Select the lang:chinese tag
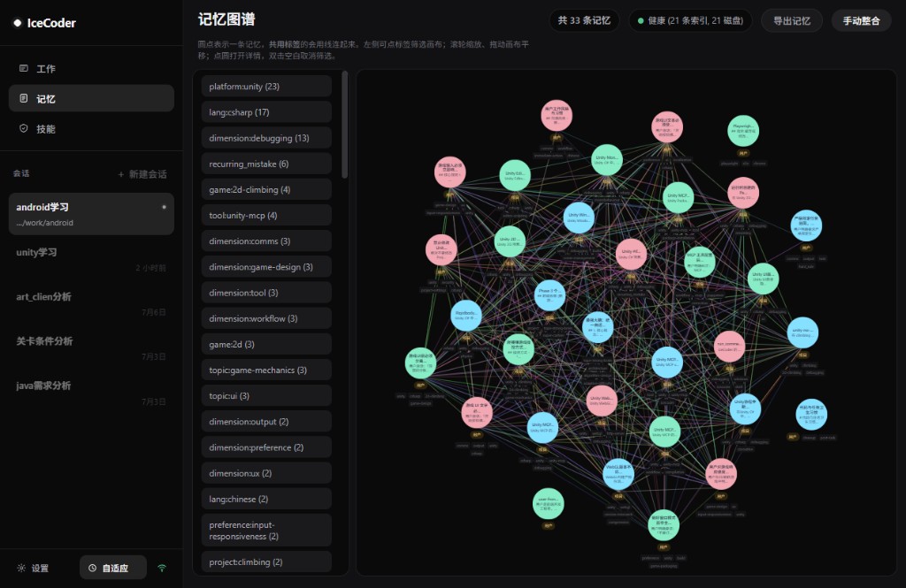This screenshot has height=588, width=906. click(266, 499)
